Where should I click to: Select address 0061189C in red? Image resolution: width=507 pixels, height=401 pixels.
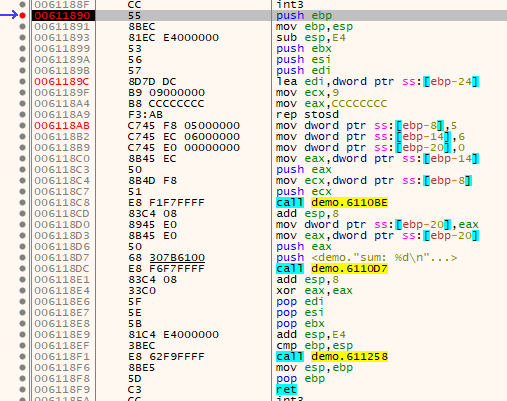pyautogui.click(x=62, y=81)
